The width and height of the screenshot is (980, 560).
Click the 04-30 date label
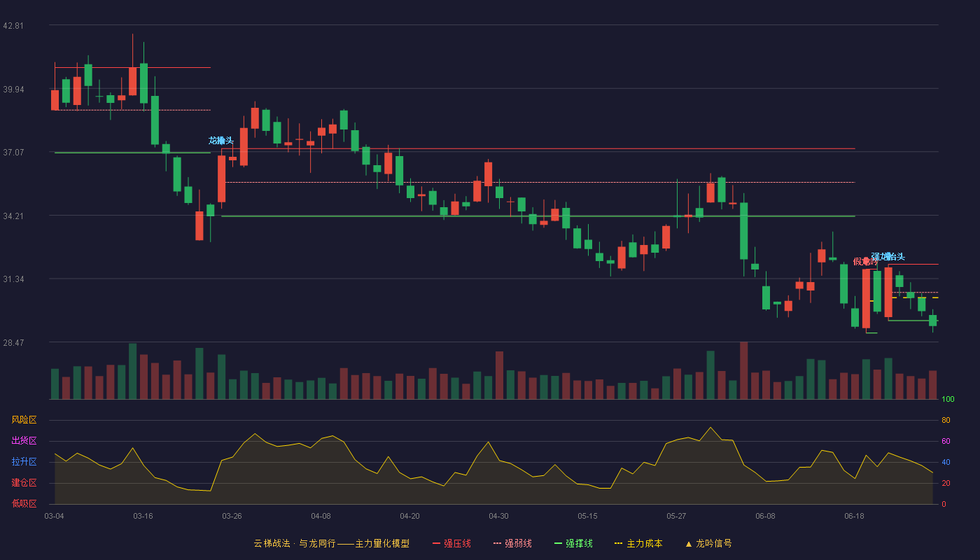tap(498, 516)
